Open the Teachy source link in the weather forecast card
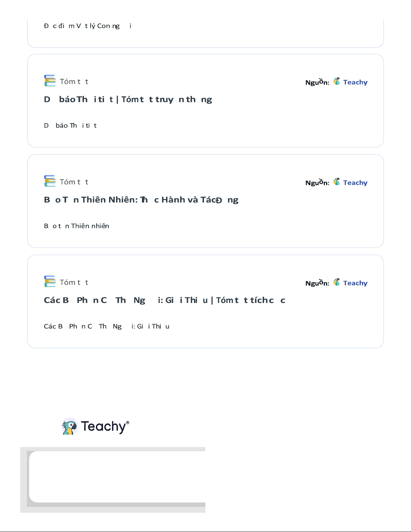411x532 pixels. pos(355,82)
